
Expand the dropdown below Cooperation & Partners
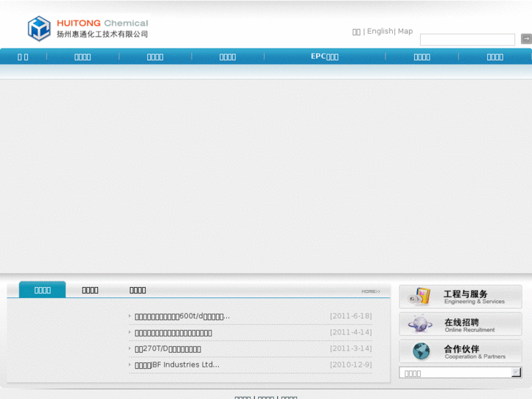[x=516, y=373]
